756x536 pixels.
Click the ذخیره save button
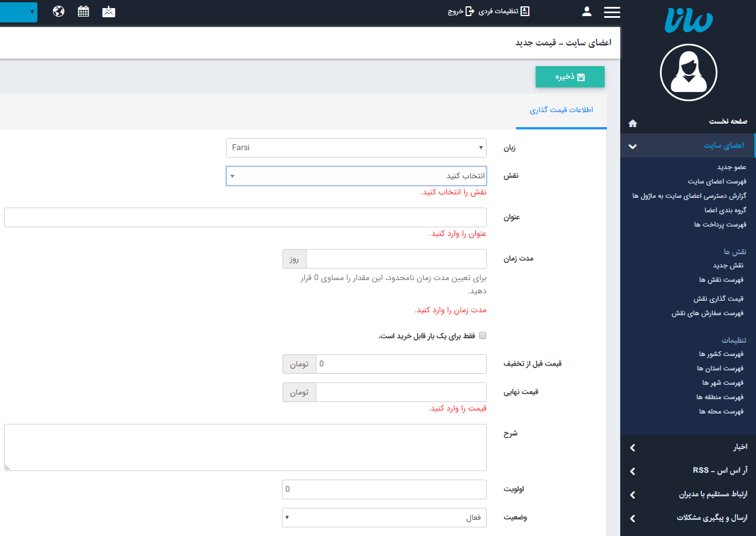[x=570, y=76]
